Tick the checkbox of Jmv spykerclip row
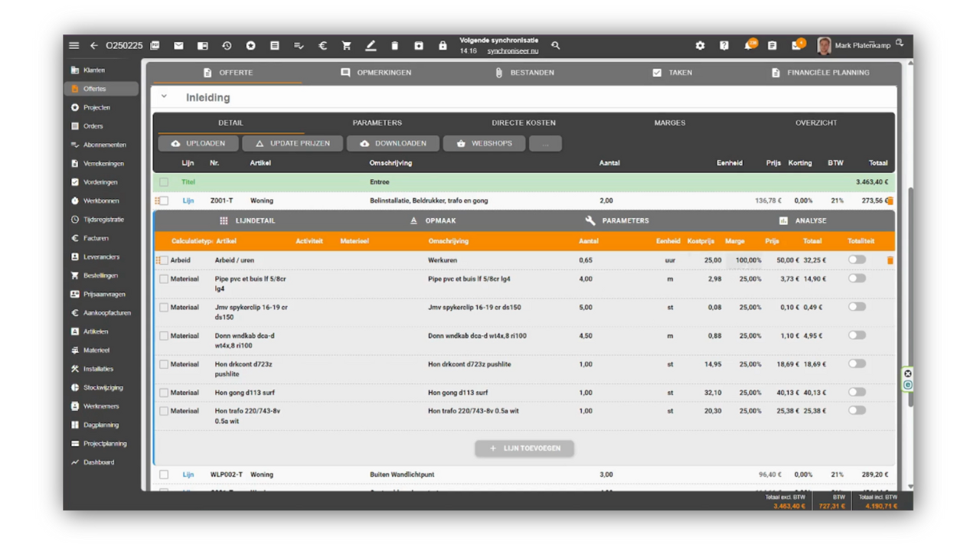The width and height of the screenshot is (980, 551). tap(164, 308)
